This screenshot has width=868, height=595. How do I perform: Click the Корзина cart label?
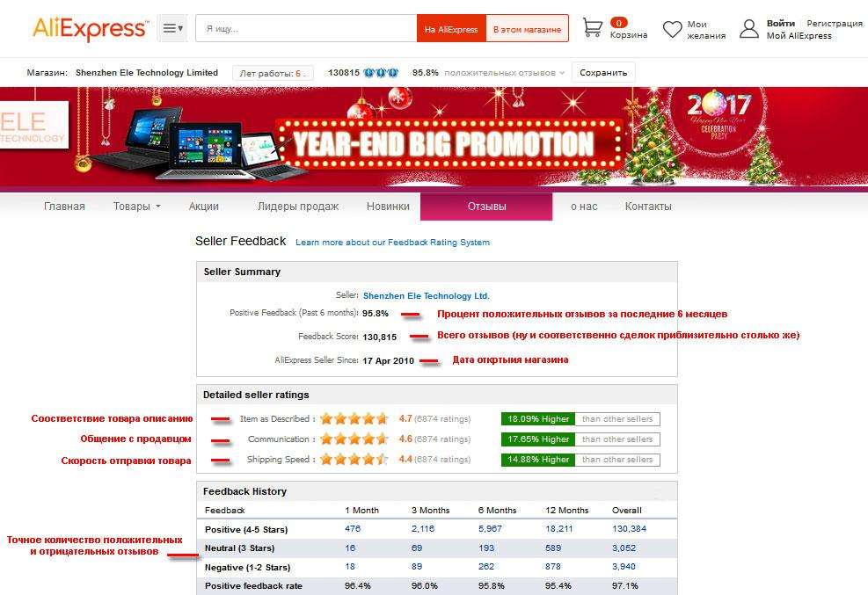pos(629,35)
